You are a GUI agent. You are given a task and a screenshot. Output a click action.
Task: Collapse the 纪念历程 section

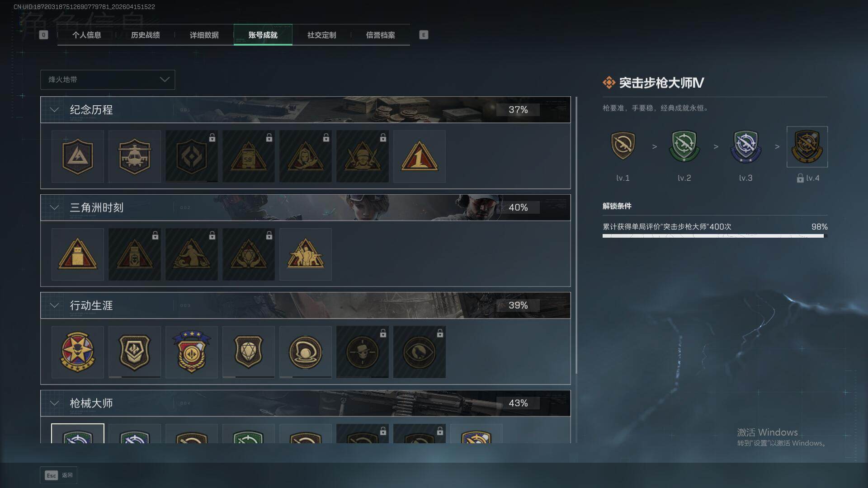[x=54, y=110]
